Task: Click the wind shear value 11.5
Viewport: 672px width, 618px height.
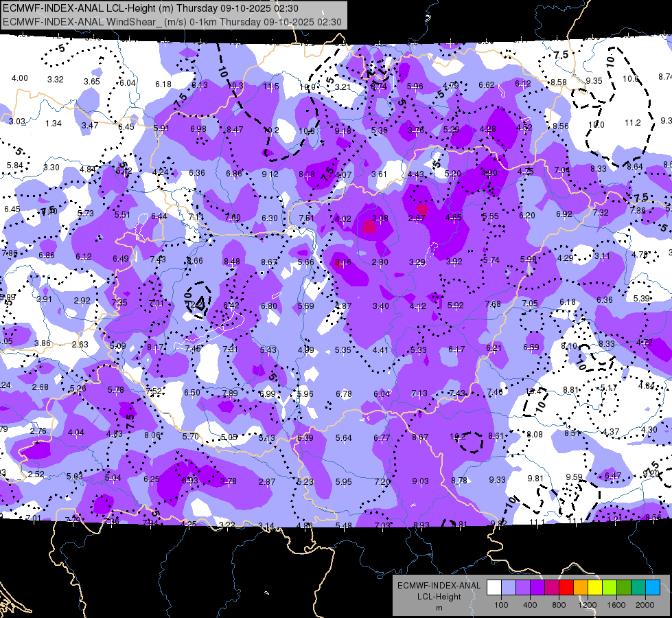Action: (x=271, y=87)
